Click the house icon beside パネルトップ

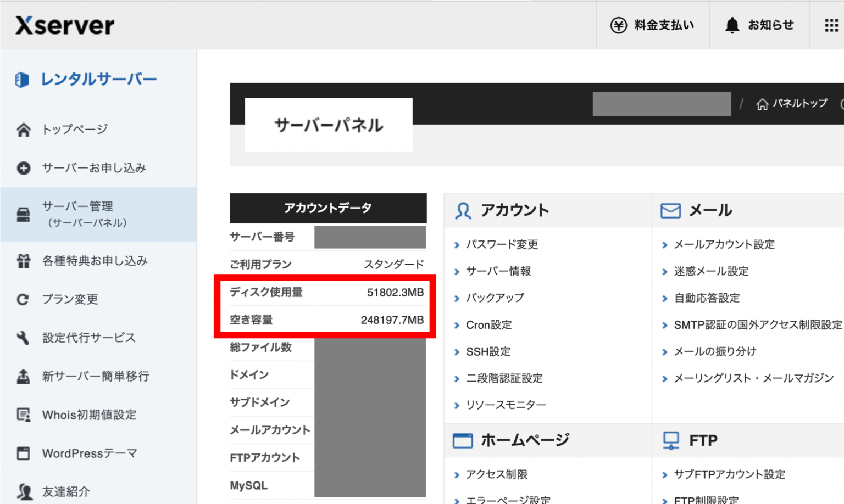pyautogui.click(x=763, y=104)
